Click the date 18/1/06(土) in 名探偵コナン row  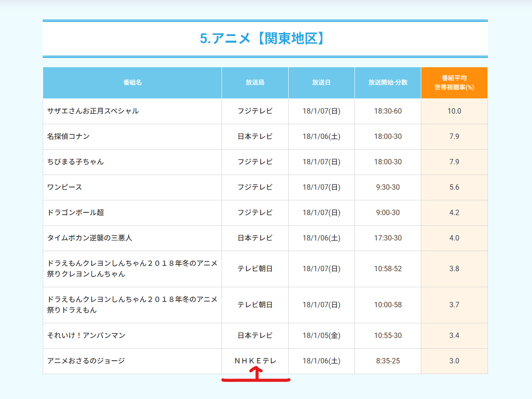pyautogui.click(x=321, y=136)
